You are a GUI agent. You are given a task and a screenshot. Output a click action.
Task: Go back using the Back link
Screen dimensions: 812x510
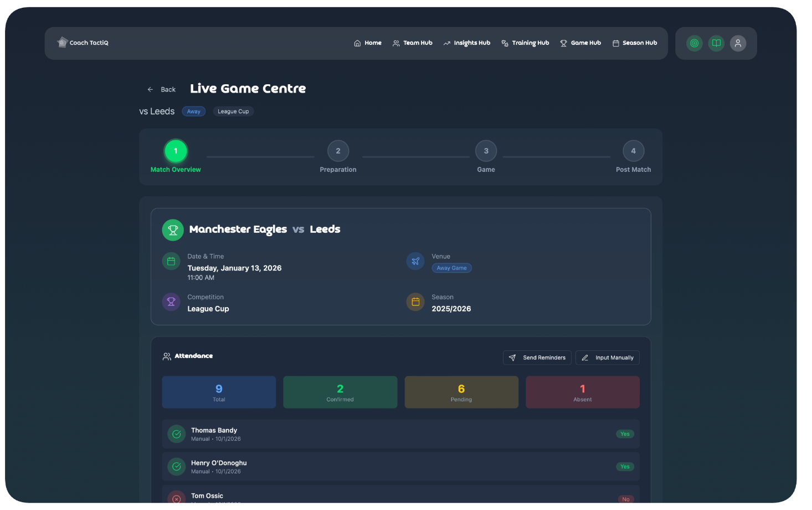pos(161,89)
